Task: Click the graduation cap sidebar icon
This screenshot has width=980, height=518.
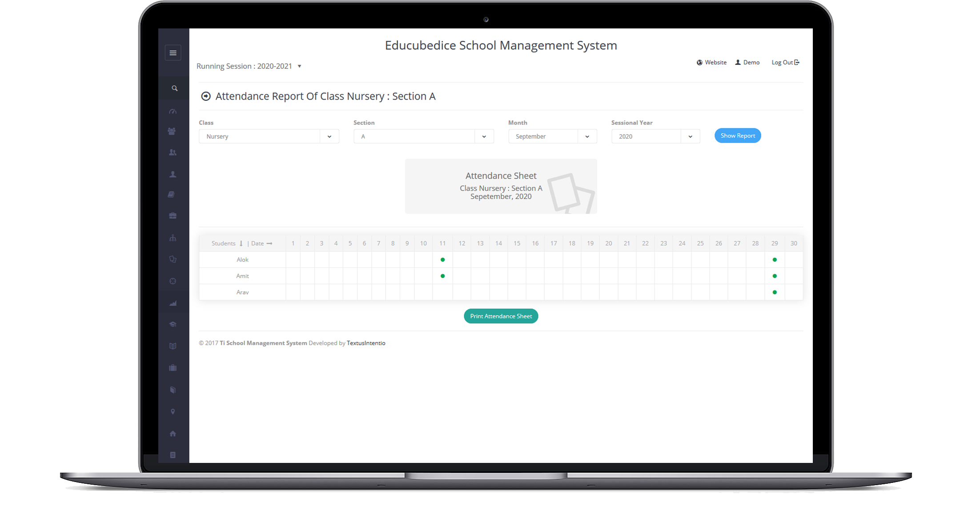Action: (173, 324)
